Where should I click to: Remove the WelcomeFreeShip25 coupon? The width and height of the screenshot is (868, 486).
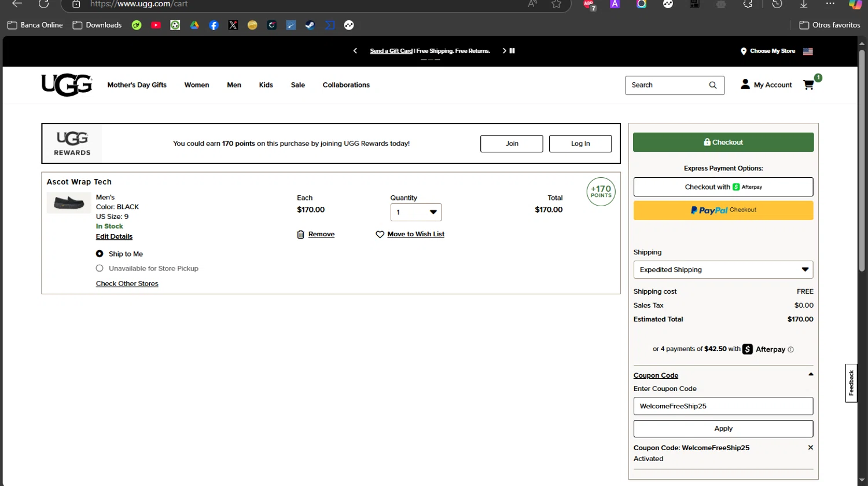[810, 448]
